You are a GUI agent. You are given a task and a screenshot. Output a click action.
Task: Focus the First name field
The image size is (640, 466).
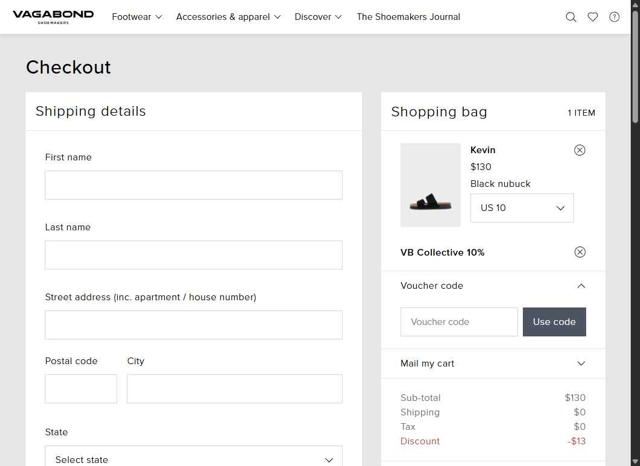193,185
